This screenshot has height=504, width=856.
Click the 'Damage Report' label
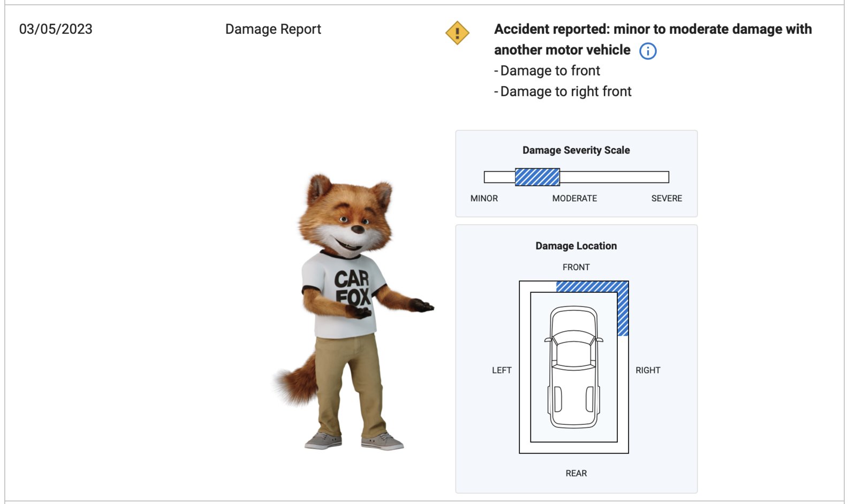[273, 29]
